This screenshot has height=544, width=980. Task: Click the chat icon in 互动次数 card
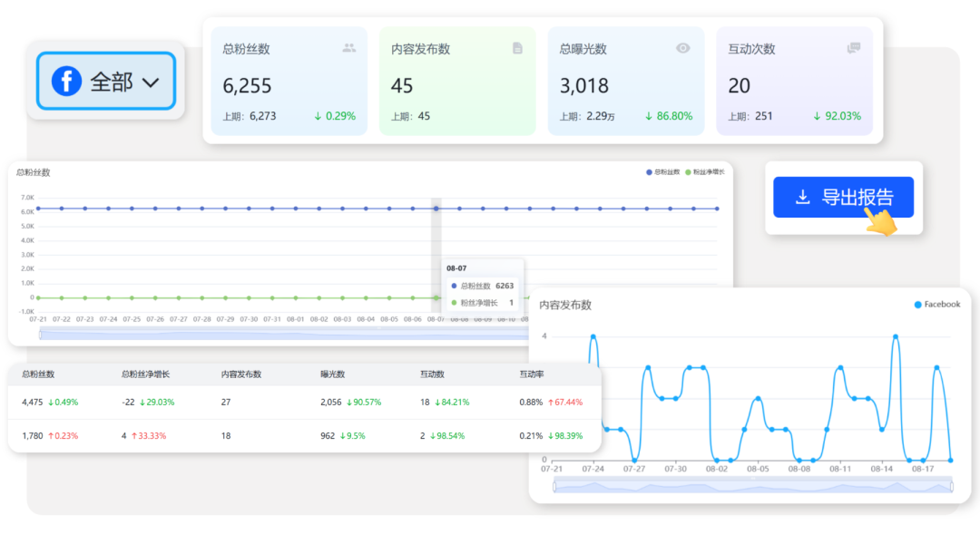853,48
